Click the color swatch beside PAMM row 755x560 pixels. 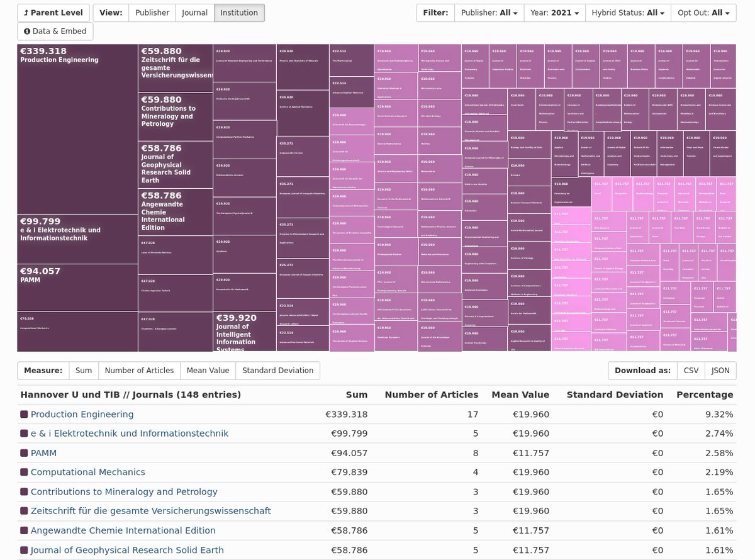25,453
